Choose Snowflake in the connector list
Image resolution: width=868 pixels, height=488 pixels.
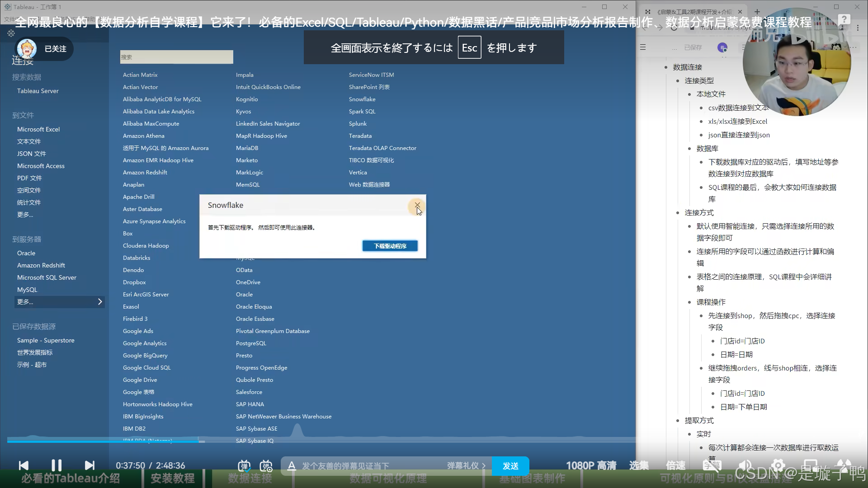click(362, 99)
